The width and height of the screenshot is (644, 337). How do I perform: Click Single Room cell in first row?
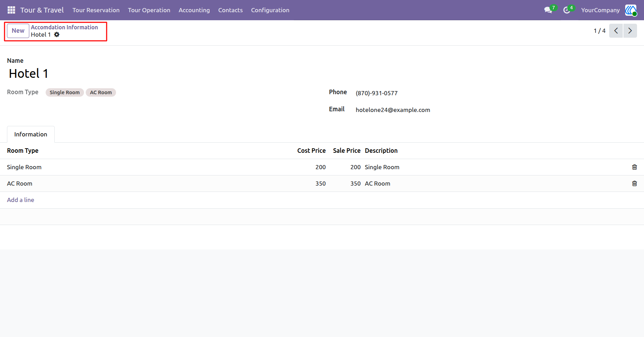24,167
